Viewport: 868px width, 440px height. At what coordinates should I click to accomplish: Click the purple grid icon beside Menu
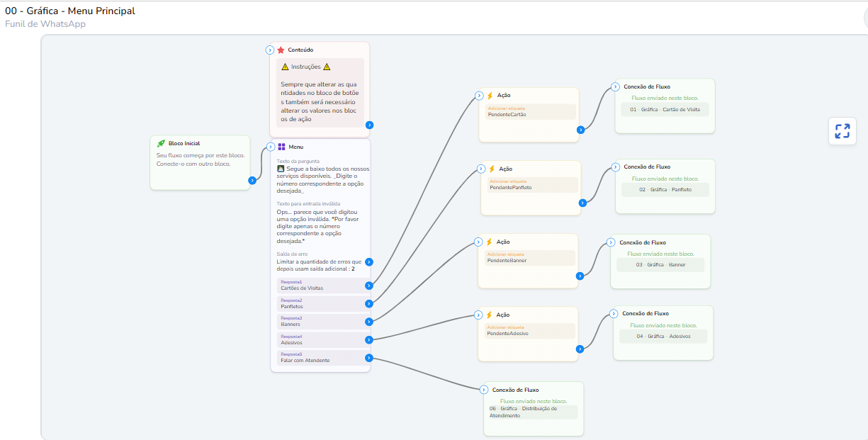pos(281,147)
